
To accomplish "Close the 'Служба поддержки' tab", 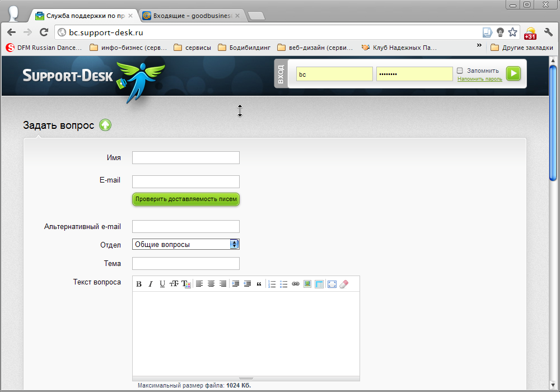I will 130,16.
